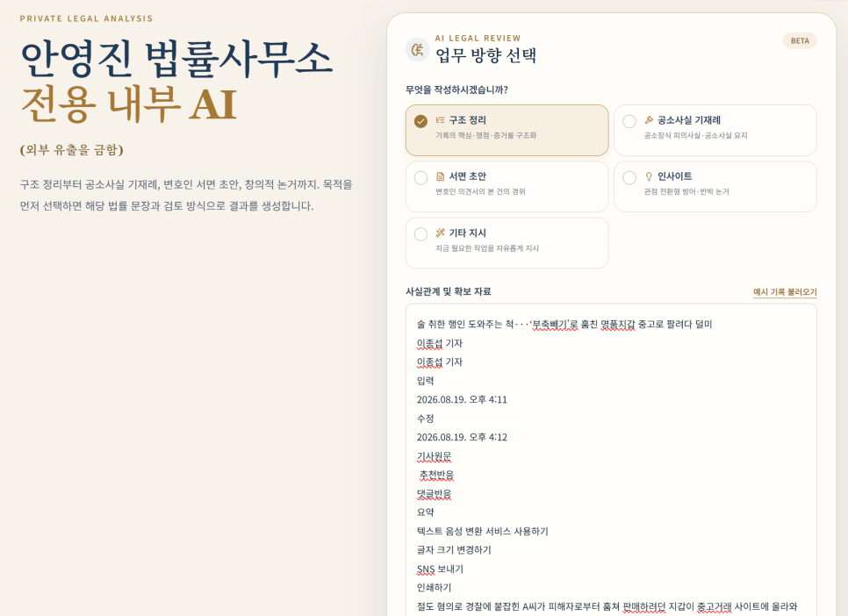
Task: Click the 변호인 의견서의 본 건의 경위 card
Action: [507, 187]
